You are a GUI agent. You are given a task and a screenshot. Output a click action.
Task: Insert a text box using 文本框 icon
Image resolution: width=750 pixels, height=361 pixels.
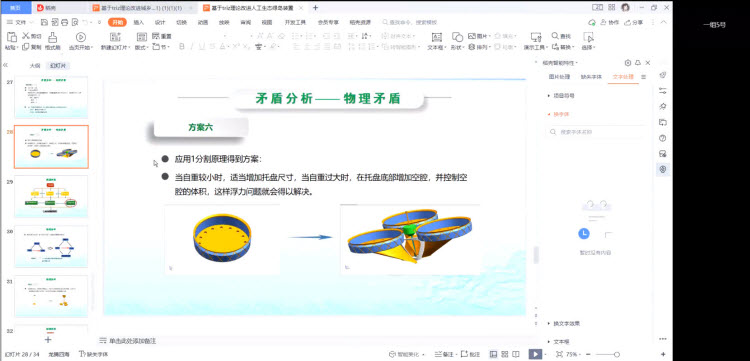436,37
